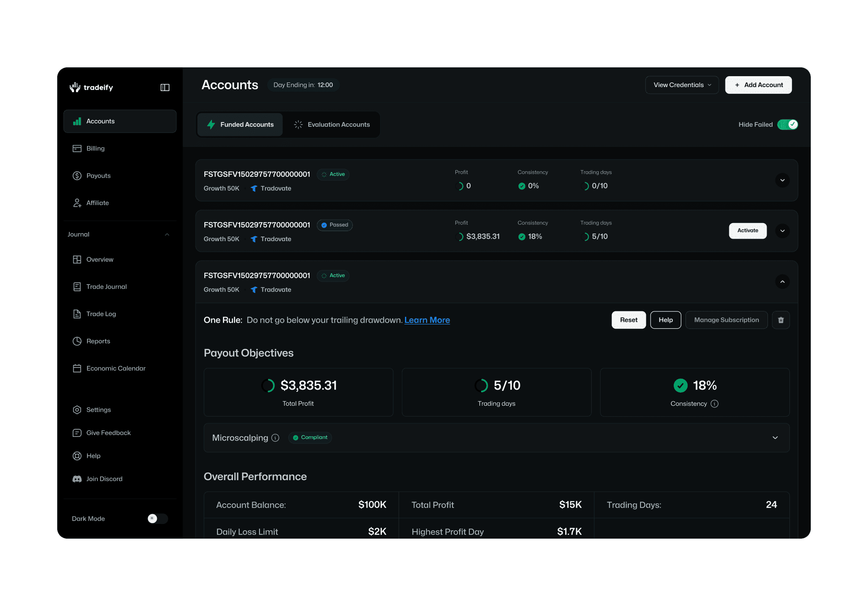The height and width of the screenshot is (606, 868).
Task: Click the Microscalping info icon
Action: [275, 438]
